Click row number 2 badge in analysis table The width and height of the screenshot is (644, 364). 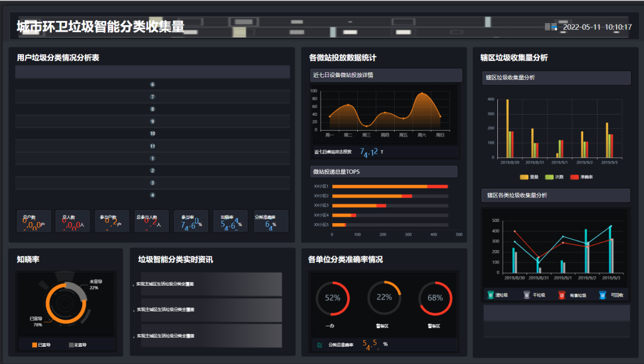[153, 171]
